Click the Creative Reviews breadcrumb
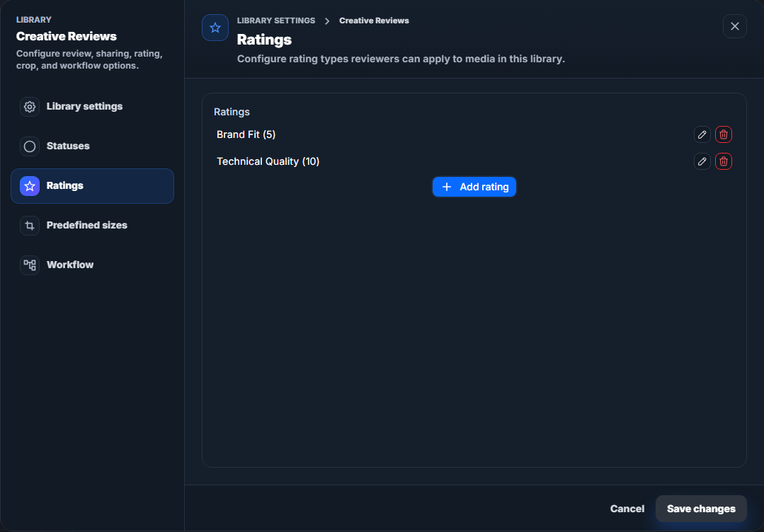 [x=374, y=21]
